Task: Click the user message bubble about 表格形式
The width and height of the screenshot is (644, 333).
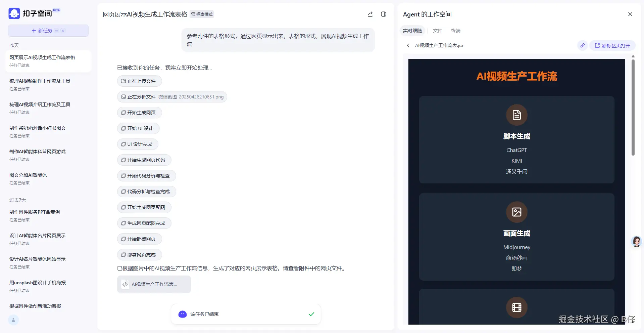Action: [278, 40]
